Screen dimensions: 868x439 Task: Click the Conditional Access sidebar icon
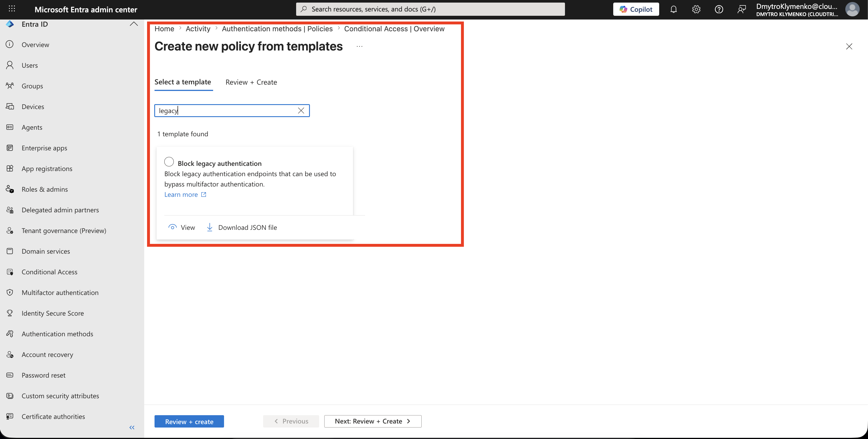coord(10,272)
